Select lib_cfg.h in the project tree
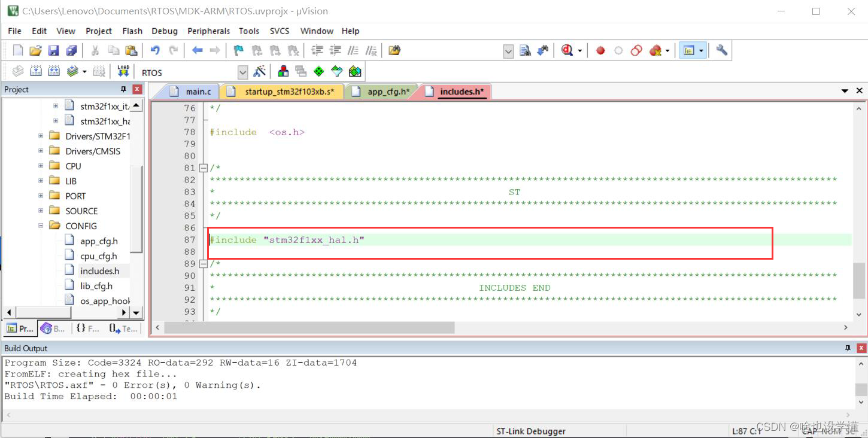The height and width of the screenshot is (438, 868). [x=96, y=286]
